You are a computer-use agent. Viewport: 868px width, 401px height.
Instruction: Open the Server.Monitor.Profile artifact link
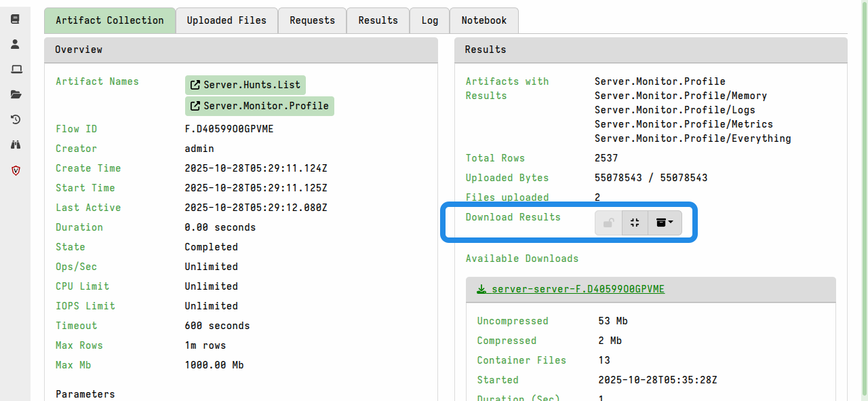point(260,106)
